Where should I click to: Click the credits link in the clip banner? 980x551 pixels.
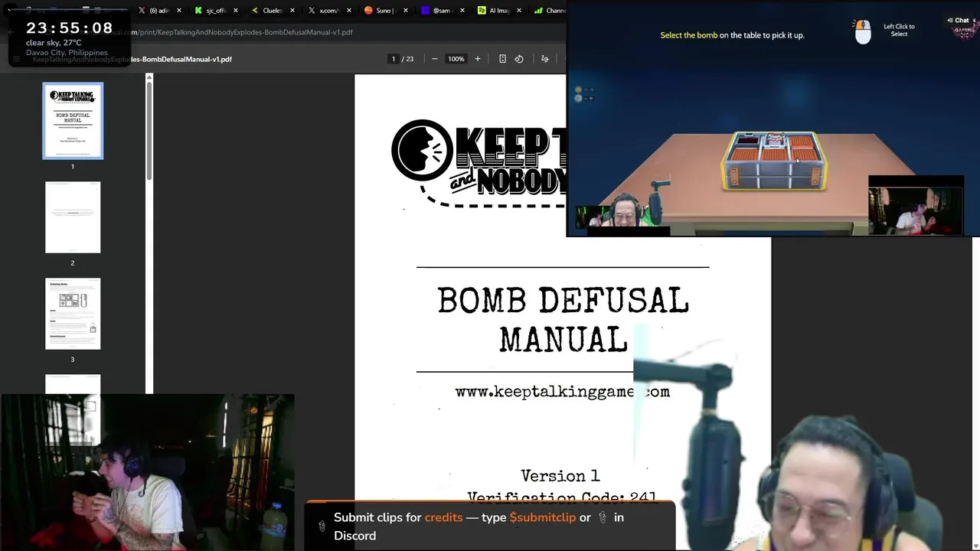pyautogui.click(x=443, y=517)
